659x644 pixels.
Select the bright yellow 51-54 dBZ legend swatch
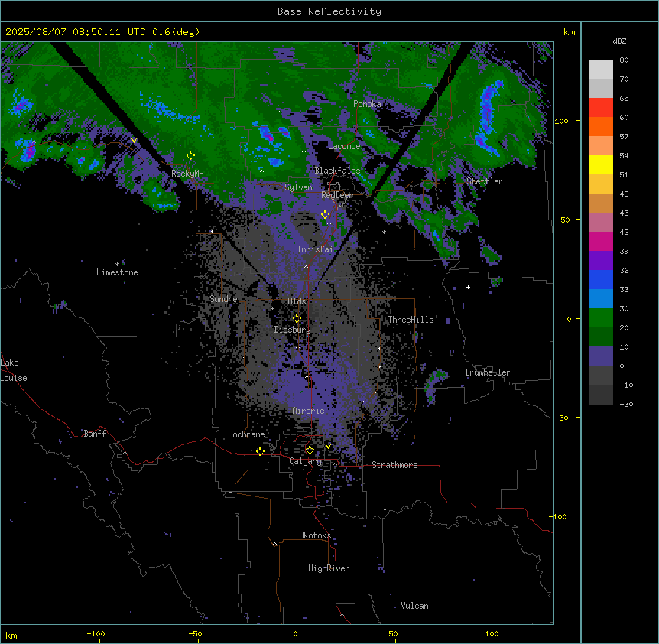(601, 164)
